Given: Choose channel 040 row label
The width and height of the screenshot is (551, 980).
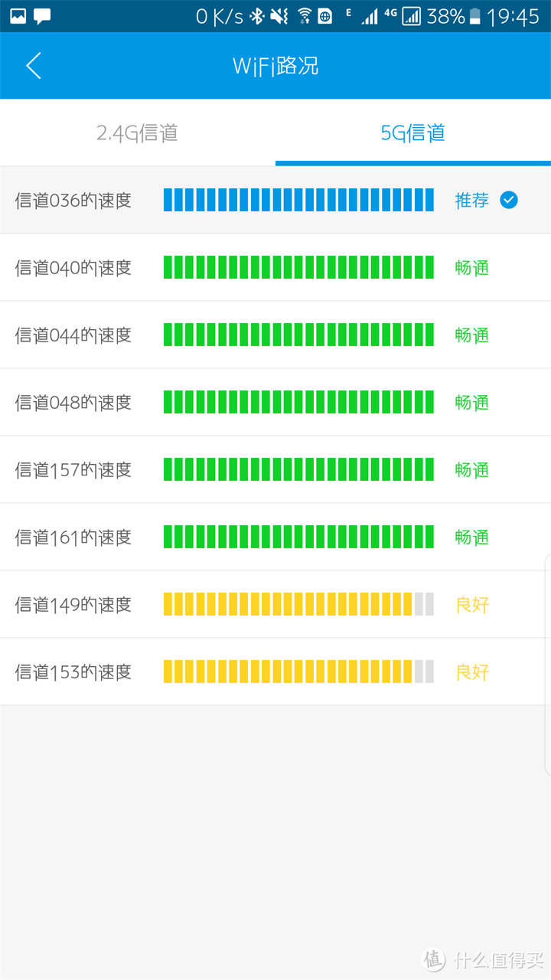Looking at the screenshot, I should click(73, 268).
